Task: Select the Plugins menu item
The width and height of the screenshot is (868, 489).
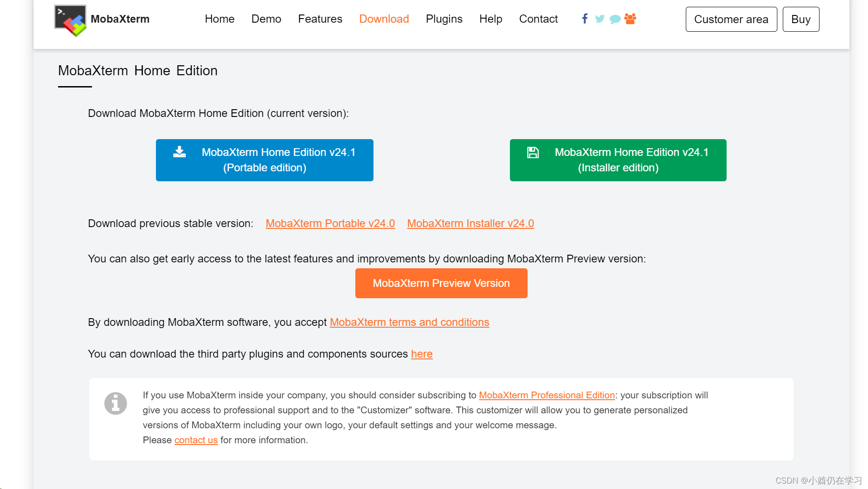Action: click(444, 19)
